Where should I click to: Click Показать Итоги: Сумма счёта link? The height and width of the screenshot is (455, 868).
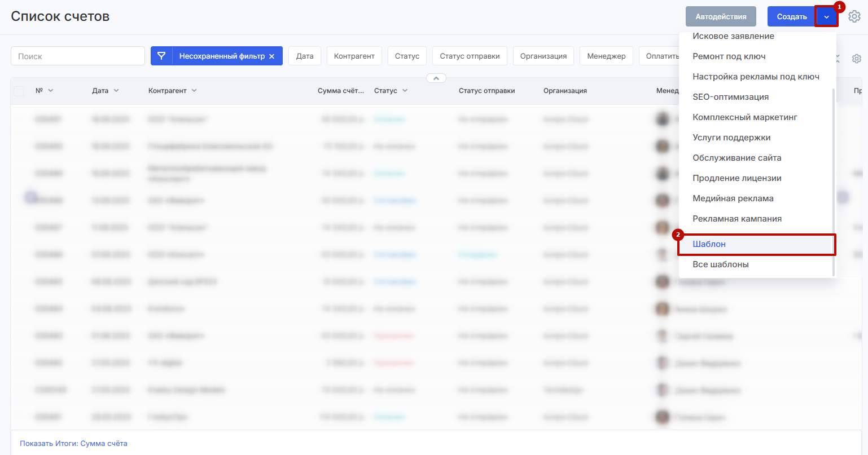[x=73, y=444]
